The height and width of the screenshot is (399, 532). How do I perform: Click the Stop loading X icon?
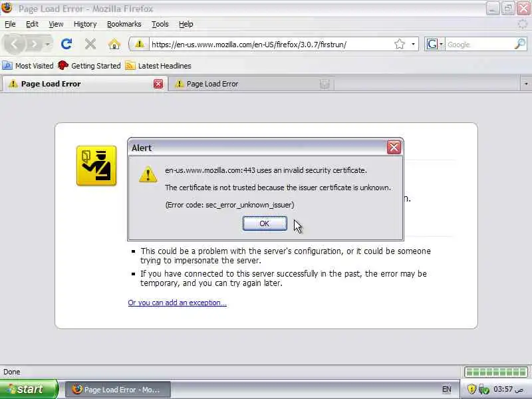click(x=90, y=44)
